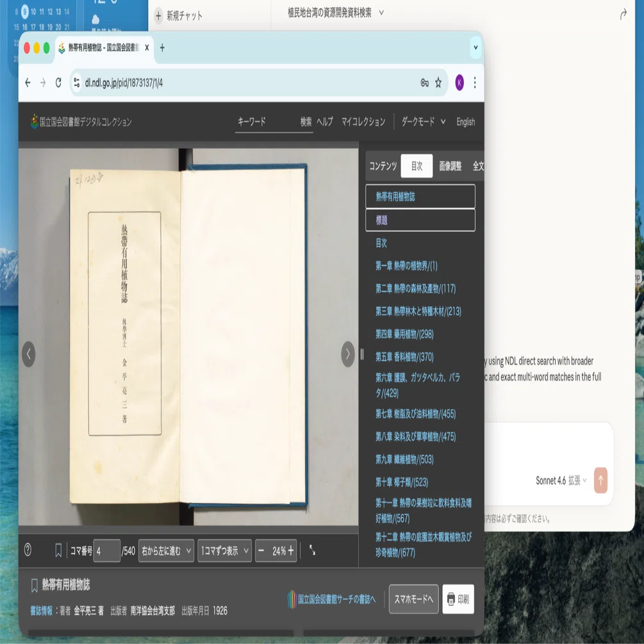Open the 右から左に進む direction dropdown

[x=166, y=550]
